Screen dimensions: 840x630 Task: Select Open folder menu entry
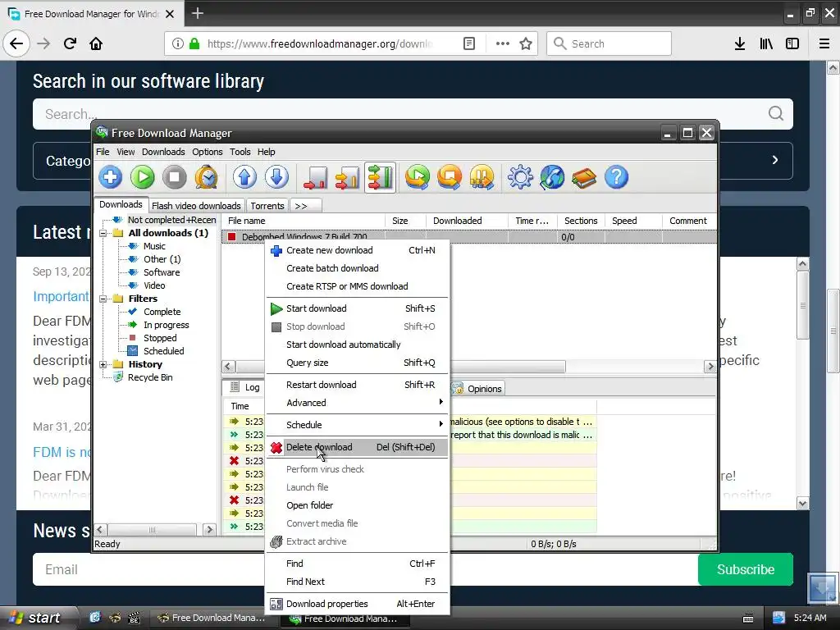pos(357,505)
